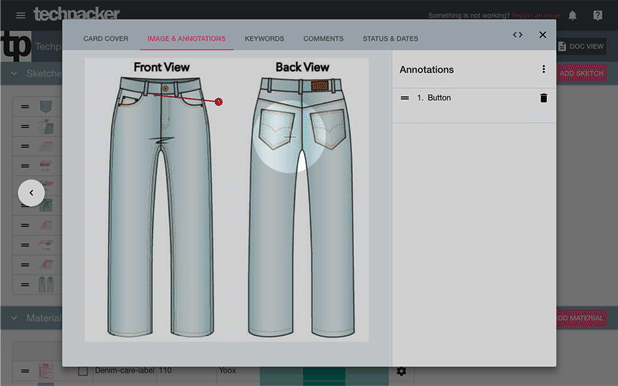The height and width of the screenshot is (386, 618).
Task: Open the notifications bell
Action: (x=572, y=15)
